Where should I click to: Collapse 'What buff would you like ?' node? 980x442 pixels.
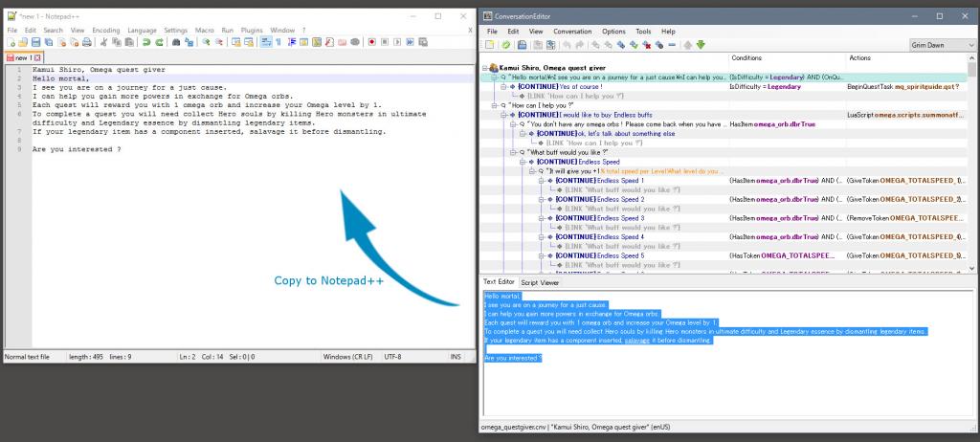point(513,152)
